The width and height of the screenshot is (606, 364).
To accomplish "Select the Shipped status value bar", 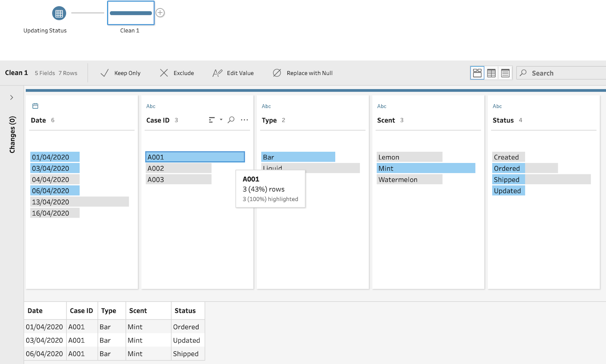I will pos(542,179).
